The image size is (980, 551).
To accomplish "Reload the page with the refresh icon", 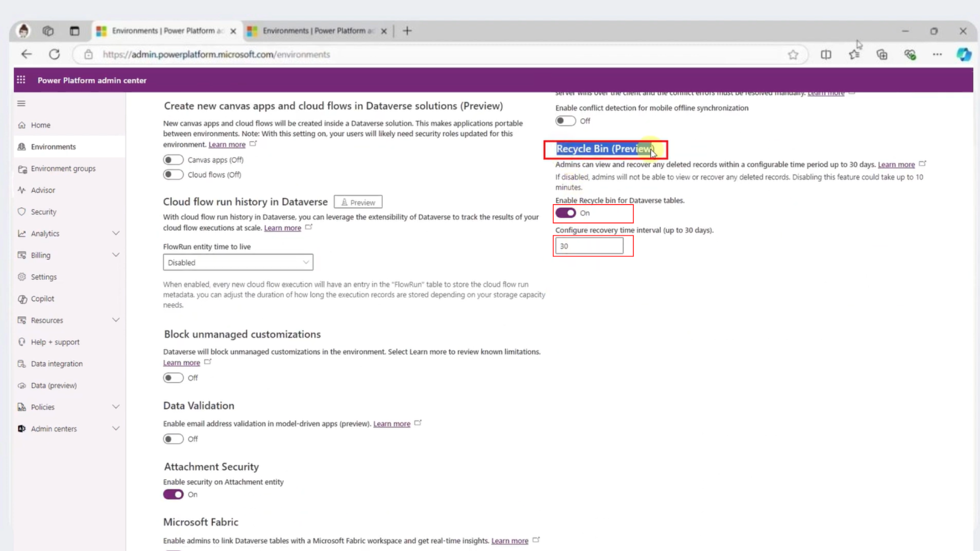I will 55,54.
